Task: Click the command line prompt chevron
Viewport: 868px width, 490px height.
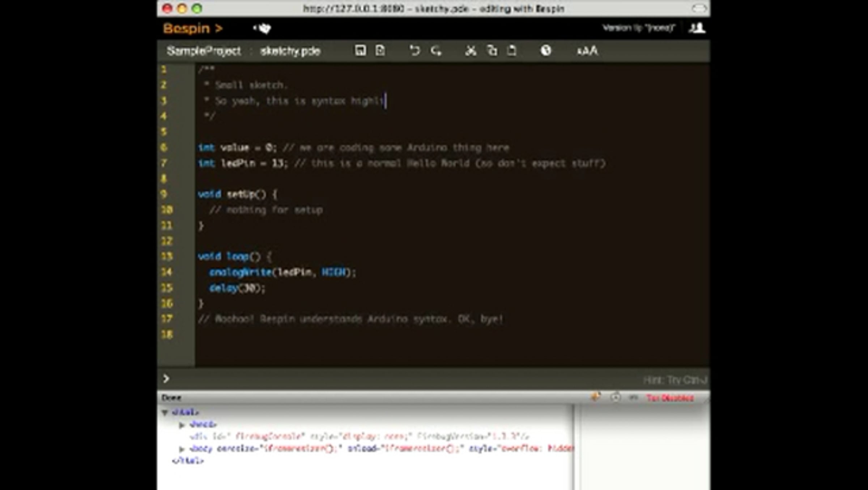Action: coord(166,379)
